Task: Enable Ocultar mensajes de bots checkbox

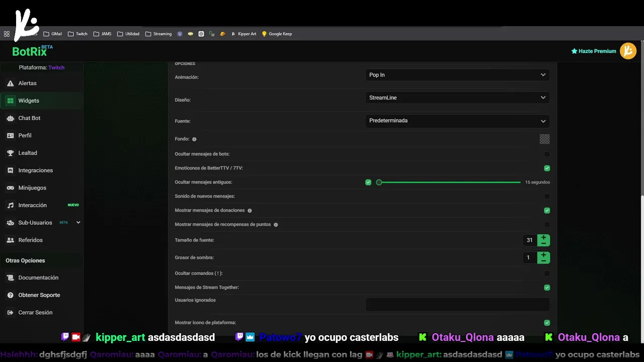Action: [547, 154]
